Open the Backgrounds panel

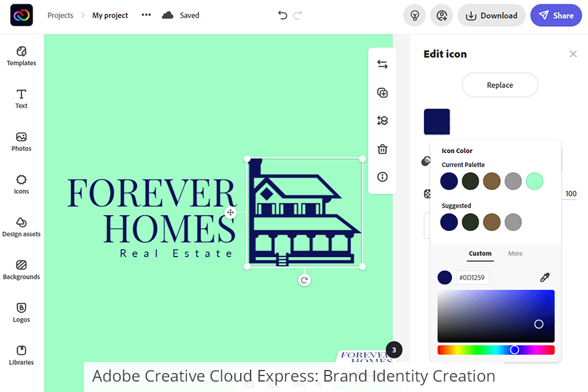[21, 270]
